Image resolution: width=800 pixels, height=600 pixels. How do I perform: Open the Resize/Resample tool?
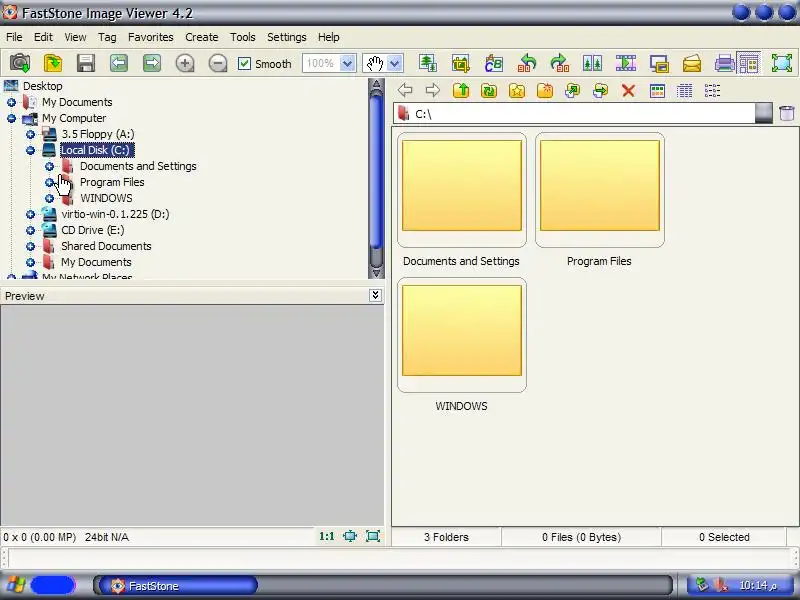428,64
